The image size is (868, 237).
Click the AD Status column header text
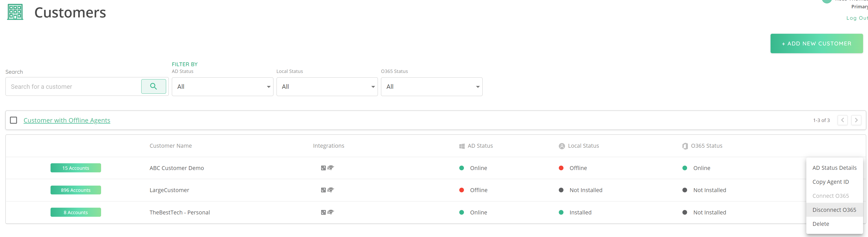480,146
